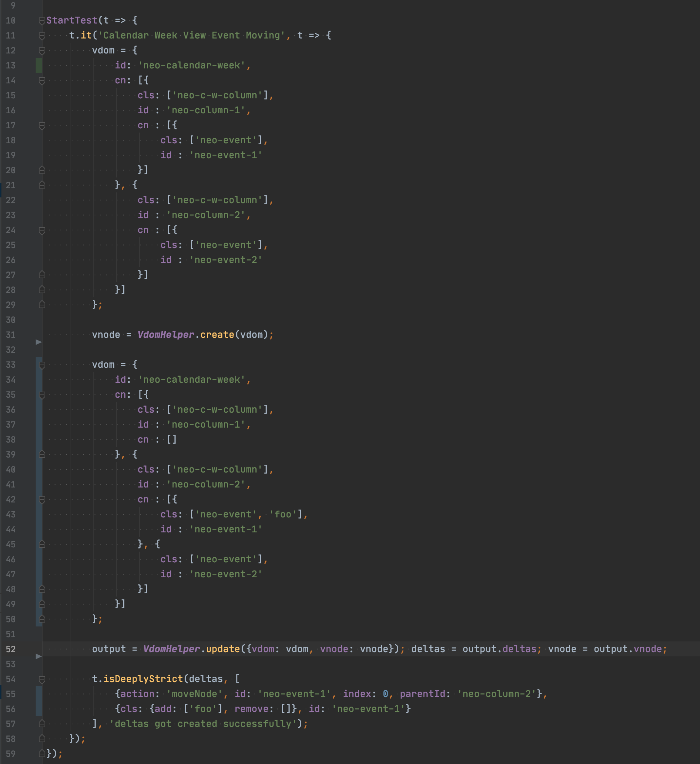Click 'foo' string on line 56

(x=203, y=709)
